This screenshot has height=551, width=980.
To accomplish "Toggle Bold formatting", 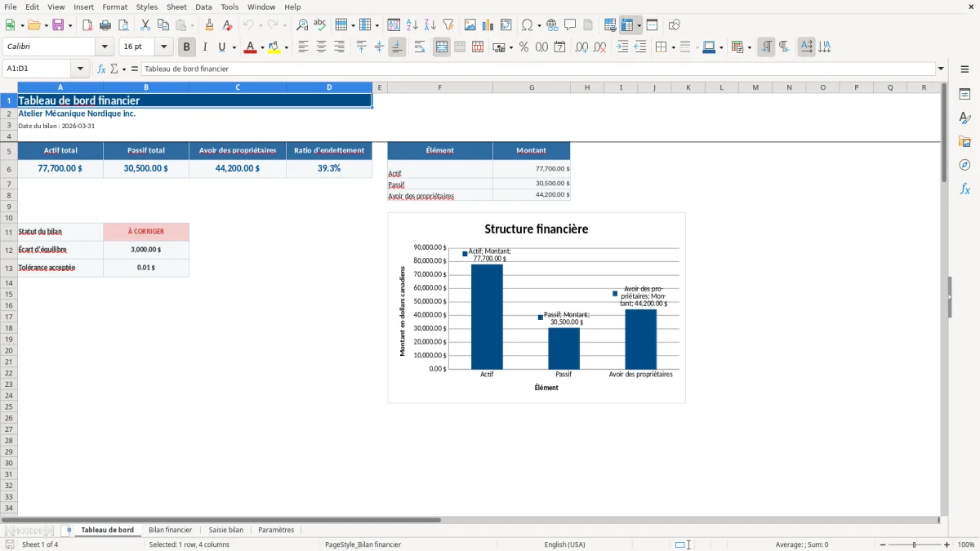I will [186, 47].
